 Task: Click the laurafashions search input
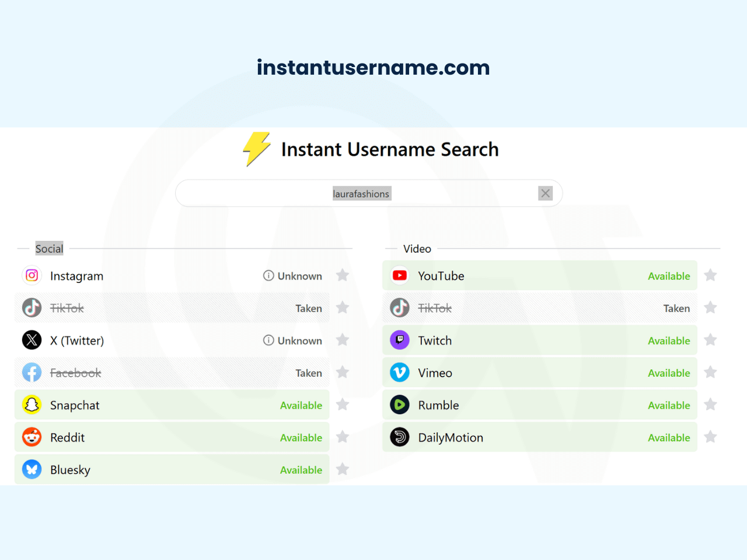[x=369, y=193]
